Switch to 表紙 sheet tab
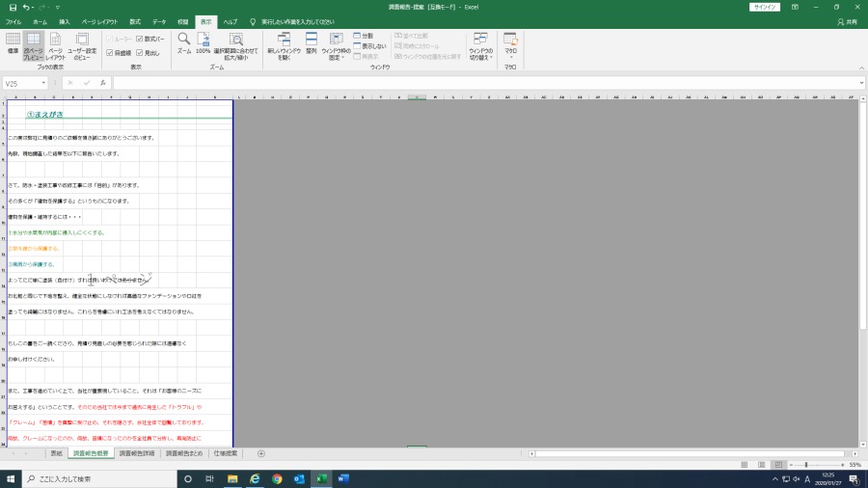Image resolution: width=868 pixels, height=488 pixels. click(57, 453)
